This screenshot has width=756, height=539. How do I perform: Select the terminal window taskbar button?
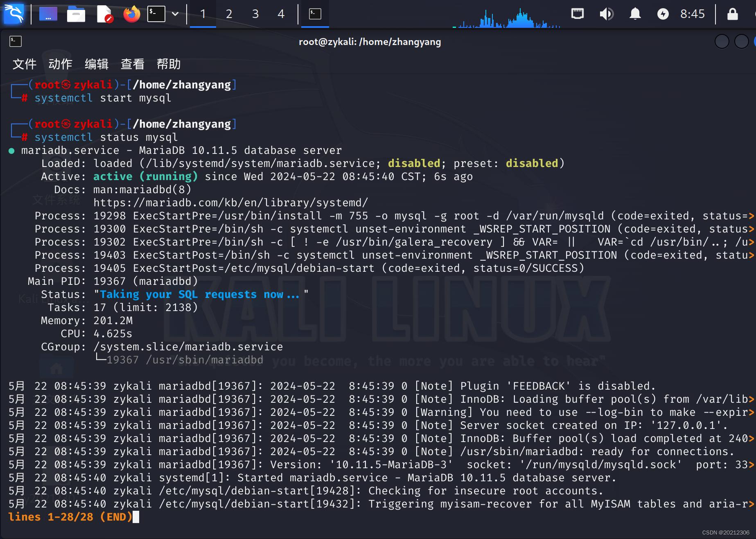[315, 14]
